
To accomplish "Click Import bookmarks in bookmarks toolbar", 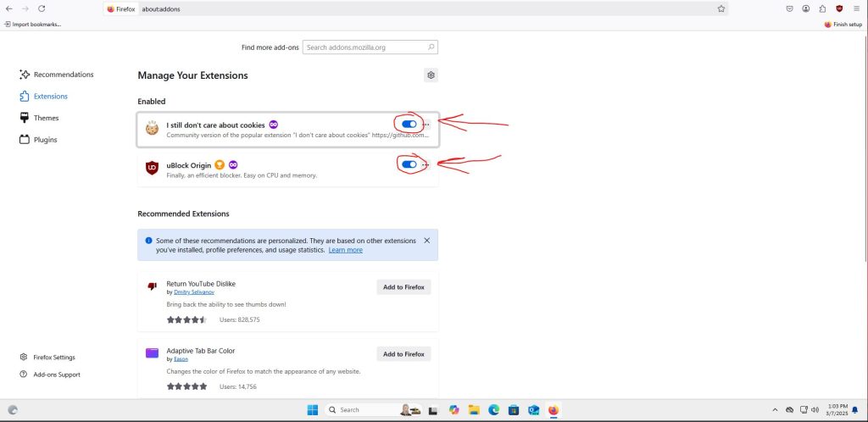I will [x=32, y=25].
